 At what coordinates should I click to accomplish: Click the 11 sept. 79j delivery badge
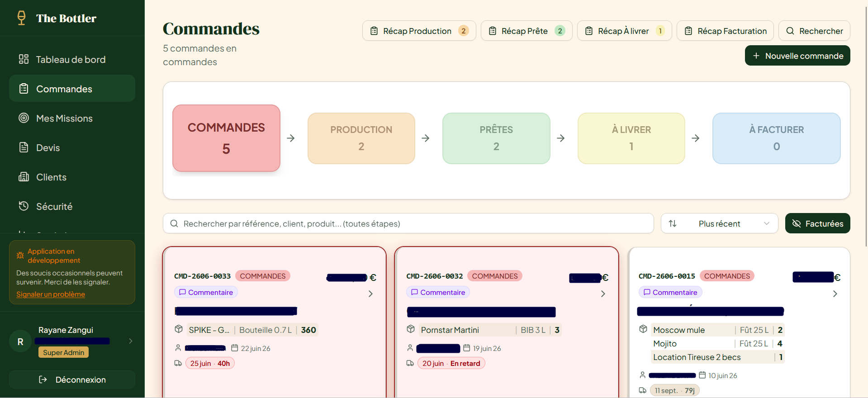click(674, 390)
